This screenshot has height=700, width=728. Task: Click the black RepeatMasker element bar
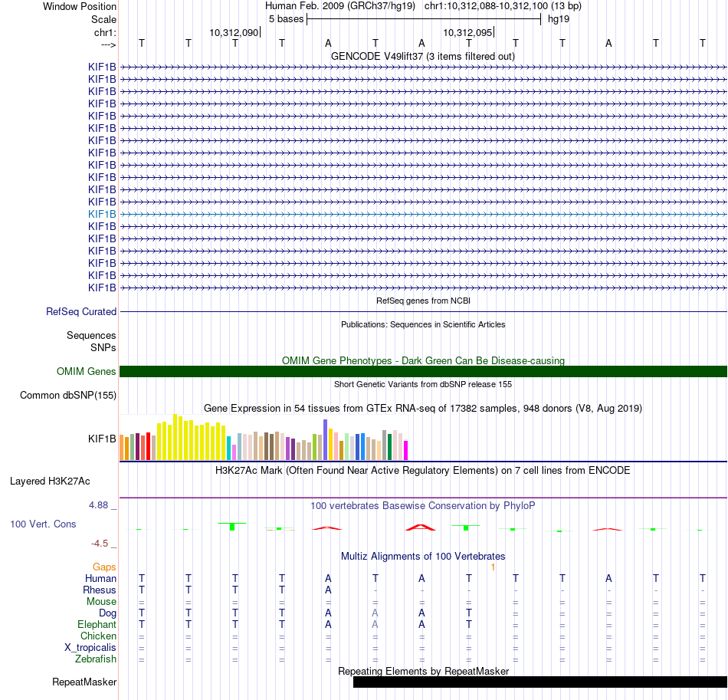coord(540,682)
